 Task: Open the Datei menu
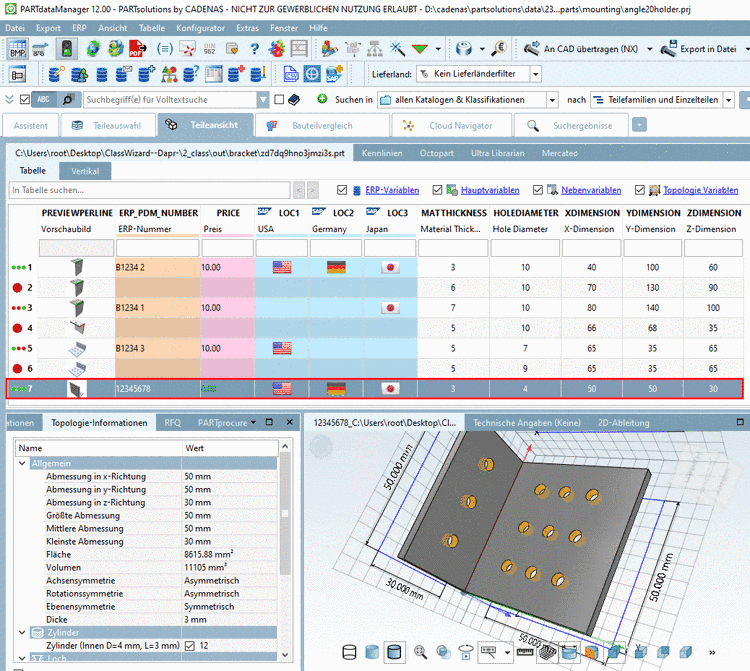tap(15, 28)
